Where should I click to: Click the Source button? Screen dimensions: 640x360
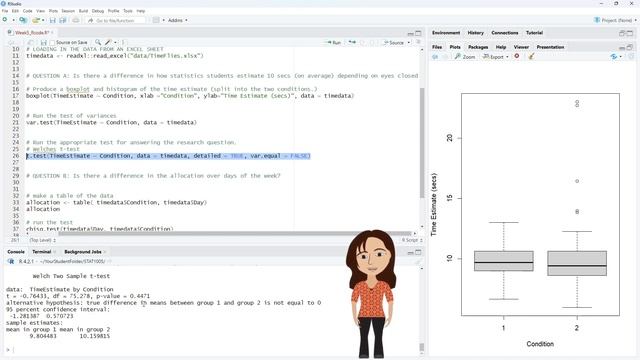(394, 42)
